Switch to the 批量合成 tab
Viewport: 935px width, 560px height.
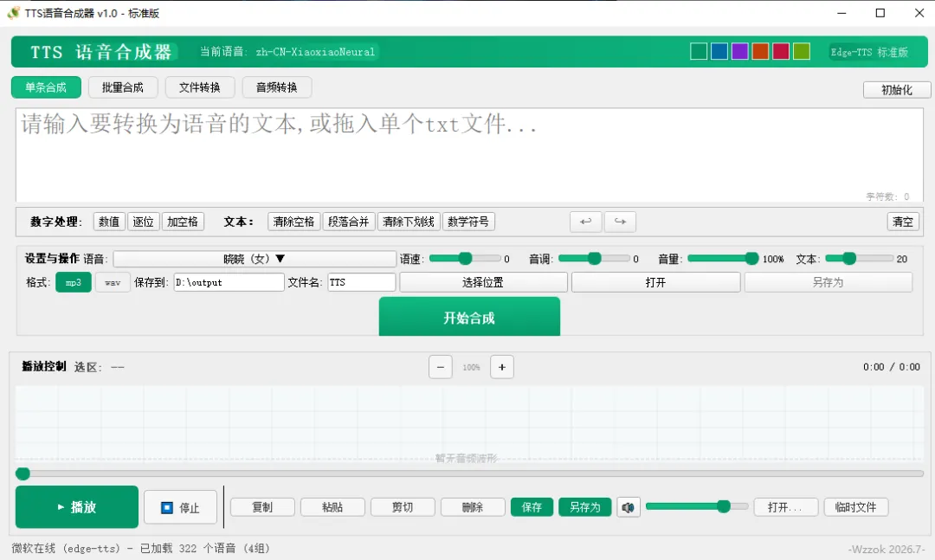(123, 87)
